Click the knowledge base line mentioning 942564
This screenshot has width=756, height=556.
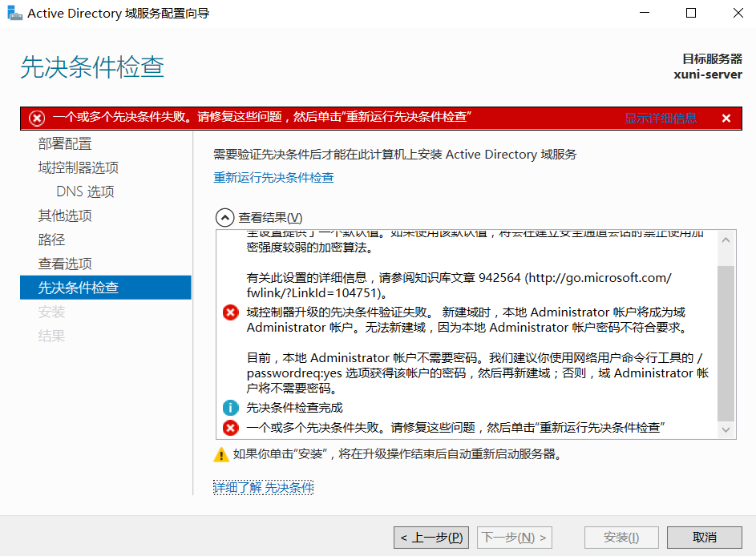459,278
